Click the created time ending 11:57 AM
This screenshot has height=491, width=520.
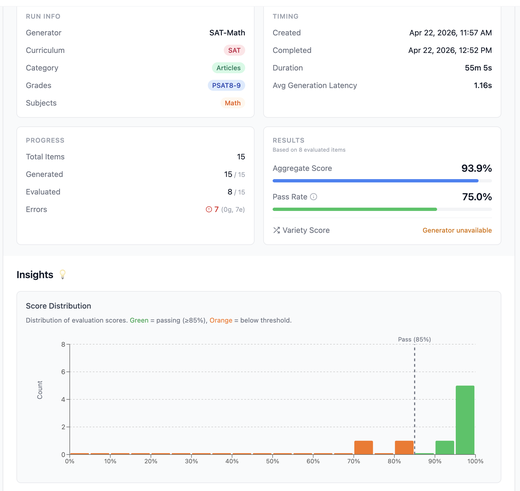click(x=450, y=33)
